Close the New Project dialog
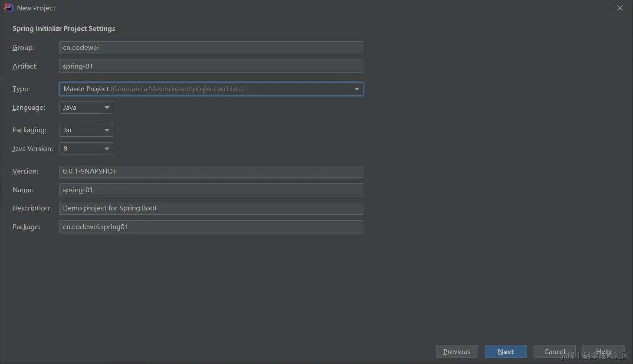The image size is (633, 364). click(620, 8)
